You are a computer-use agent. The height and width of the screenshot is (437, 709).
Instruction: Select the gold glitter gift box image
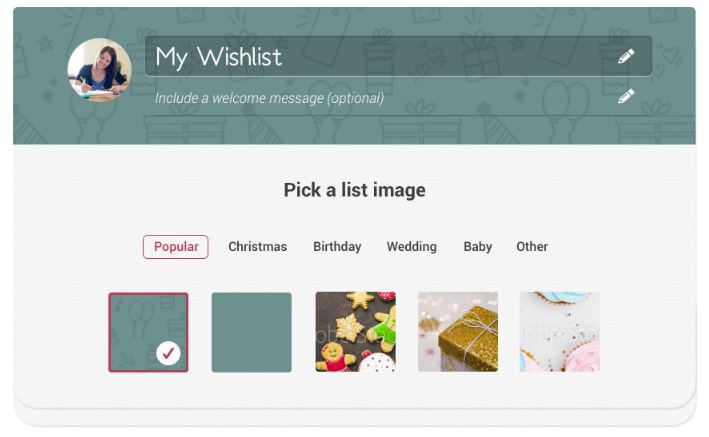(x=457, y=332)
